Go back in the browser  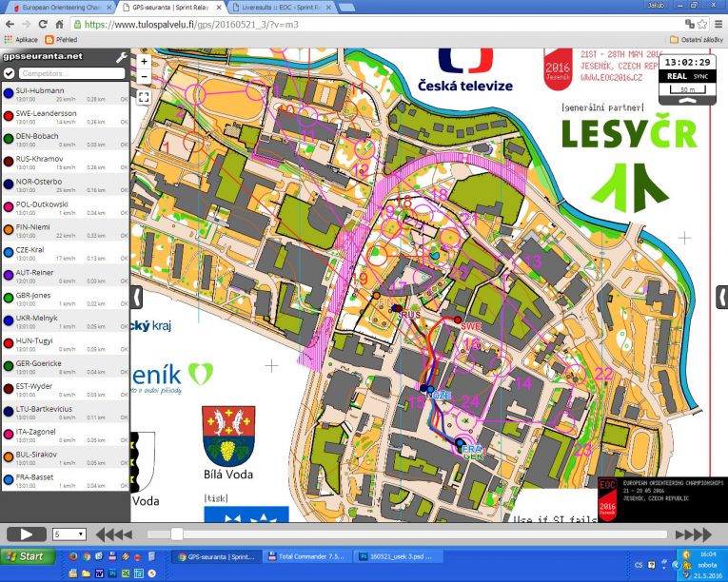10,24
